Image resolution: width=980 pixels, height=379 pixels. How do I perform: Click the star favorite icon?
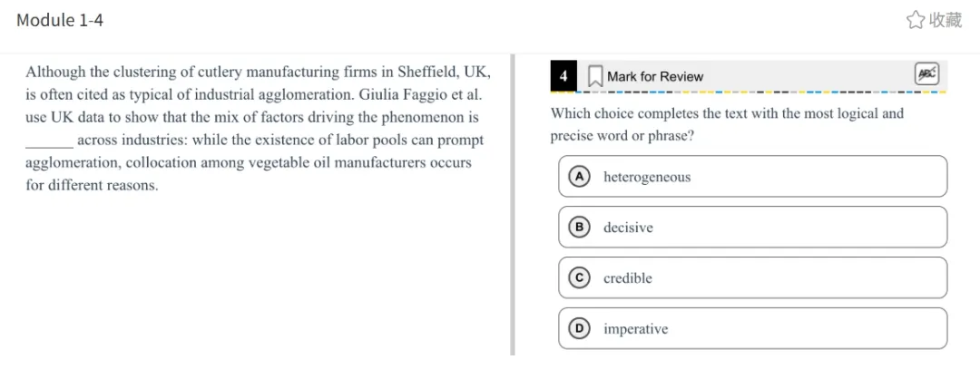(916, 20)
